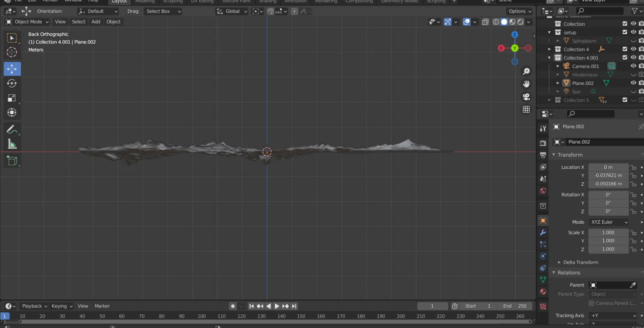
Task: Open the Material properties tab
Action: tap(543, 292)
